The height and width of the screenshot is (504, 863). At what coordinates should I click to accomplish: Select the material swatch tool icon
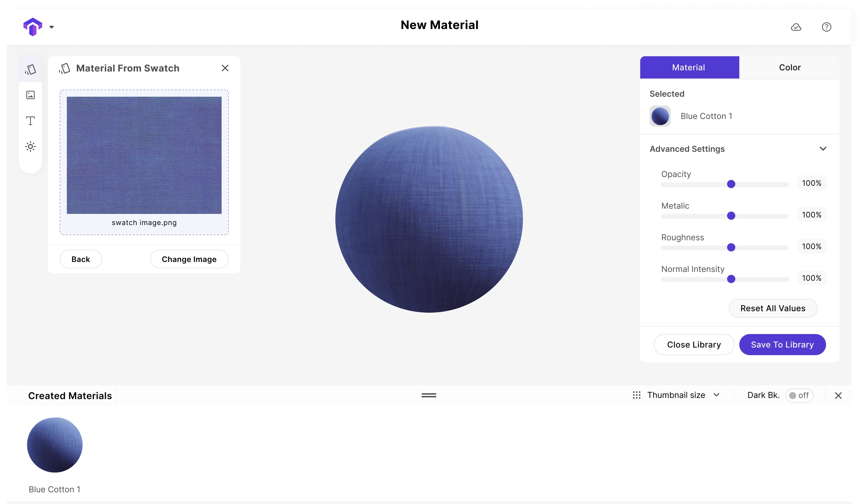tap(30, 69)
